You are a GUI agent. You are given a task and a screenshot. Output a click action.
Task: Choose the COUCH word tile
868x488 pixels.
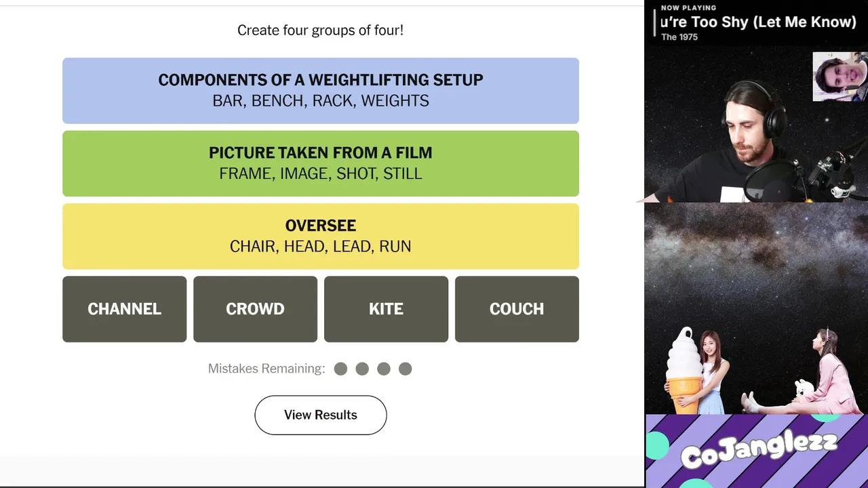click(x=517, y=309)
